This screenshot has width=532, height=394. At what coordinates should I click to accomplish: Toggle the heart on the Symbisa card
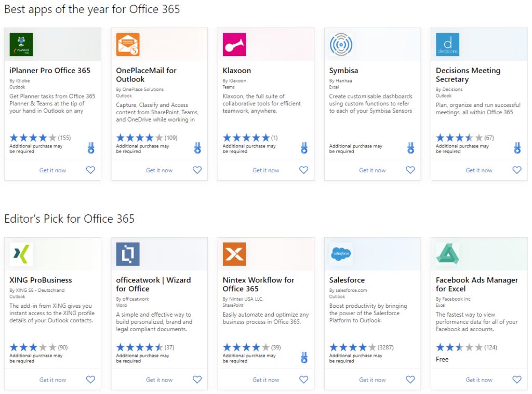click(x=410, y=170)
